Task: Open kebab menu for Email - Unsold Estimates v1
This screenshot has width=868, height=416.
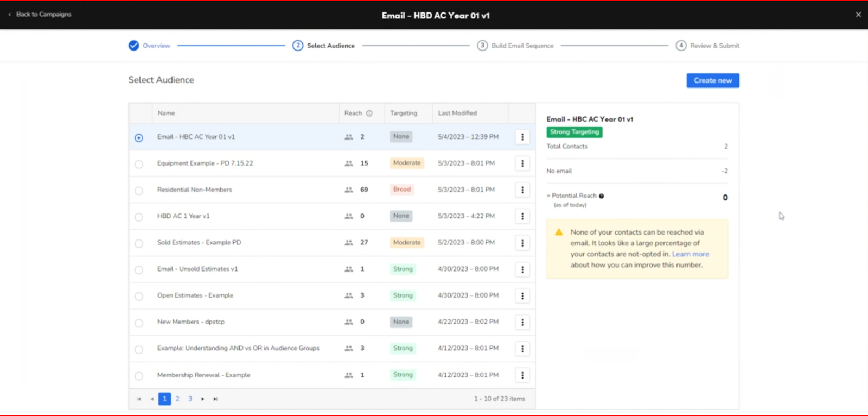Action: point(522,269)
